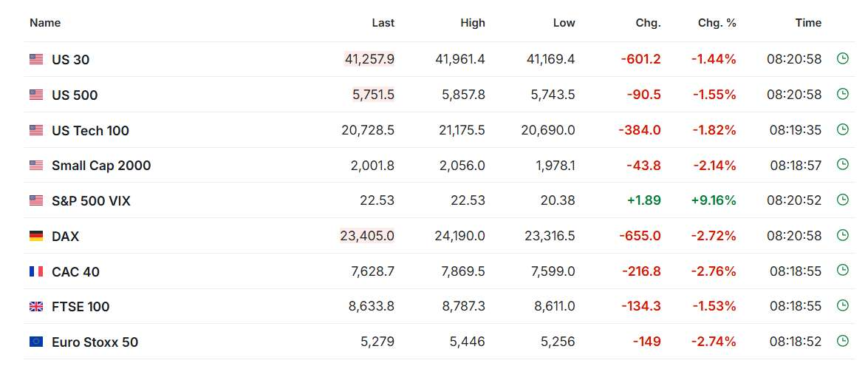Screen dimensions: 868x366
Task: Click the clock icon in Small Cap 2000 row
Action: pos(843,164)
